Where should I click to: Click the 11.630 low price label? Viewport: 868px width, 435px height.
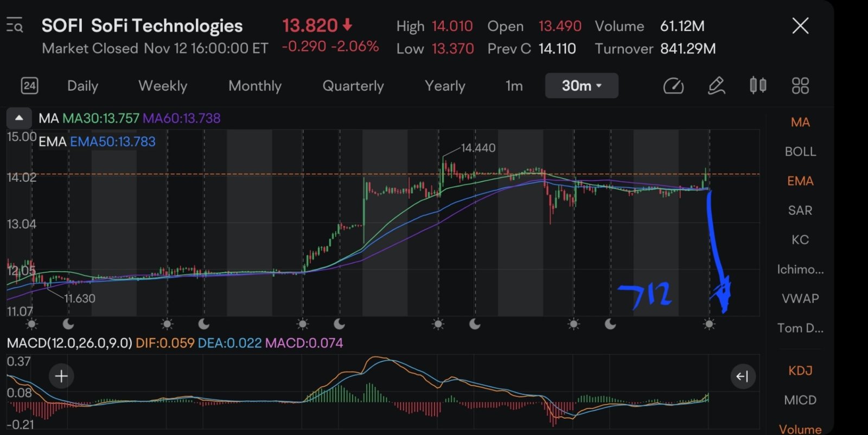click(x=80, y=298)
